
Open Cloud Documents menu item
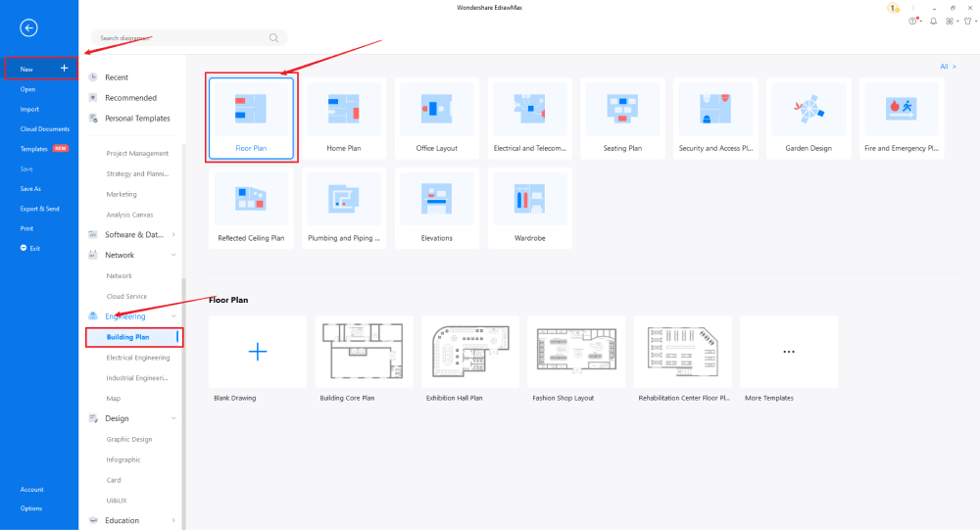(x=45, y=129)
